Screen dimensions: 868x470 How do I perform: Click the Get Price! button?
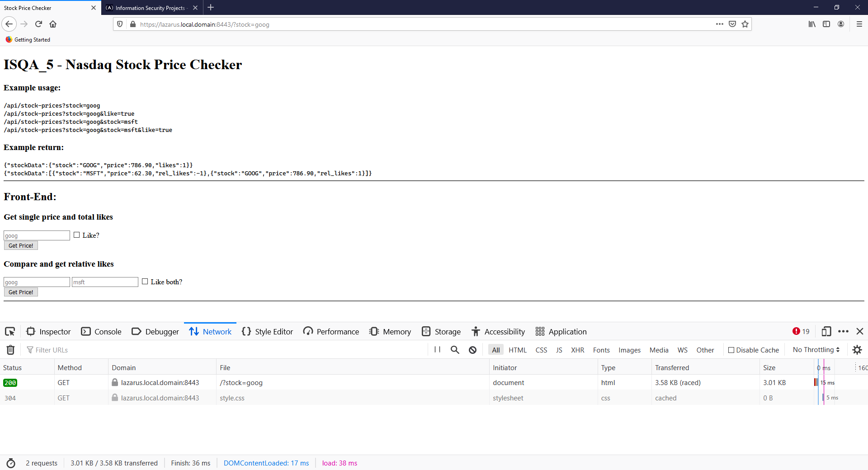[21, 245]
